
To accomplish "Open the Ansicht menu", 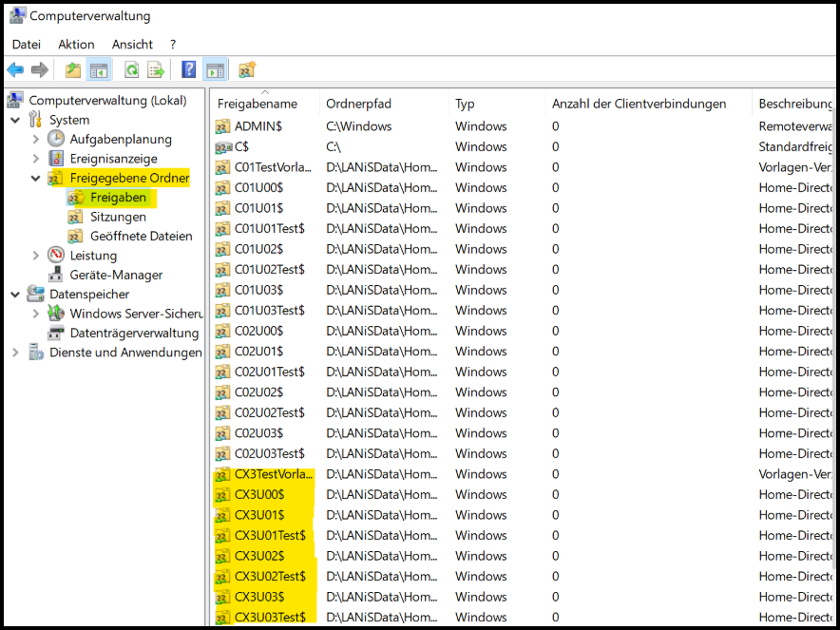I will point(132,44).
